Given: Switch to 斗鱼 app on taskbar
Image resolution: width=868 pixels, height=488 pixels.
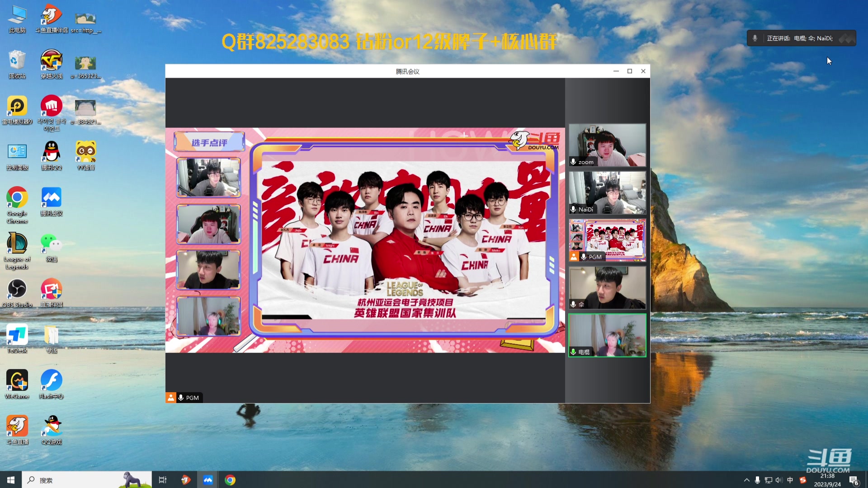Looking at the screenshot, I should (x=186, y=480).
